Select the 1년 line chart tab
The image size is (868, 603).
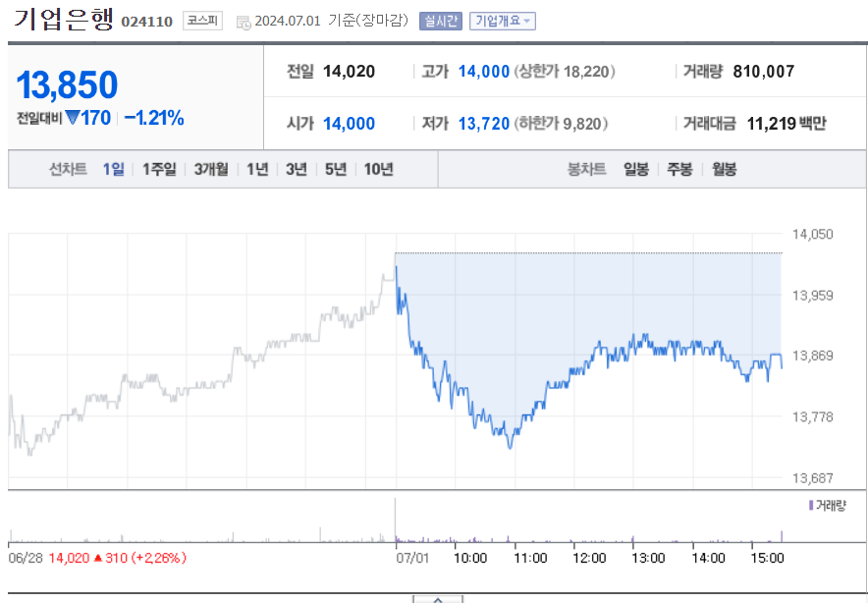tap(257, 169)
